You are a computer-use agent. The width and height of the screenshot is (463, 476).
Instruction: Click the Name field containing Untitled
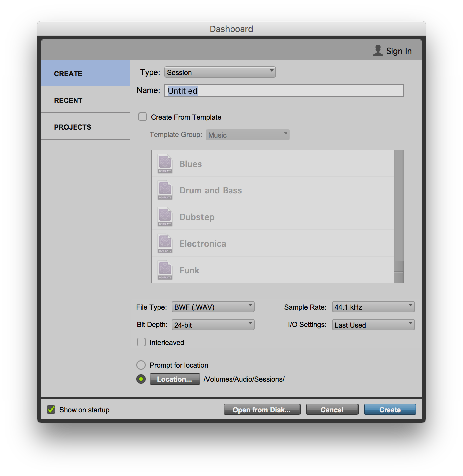(x=284, y=91)
